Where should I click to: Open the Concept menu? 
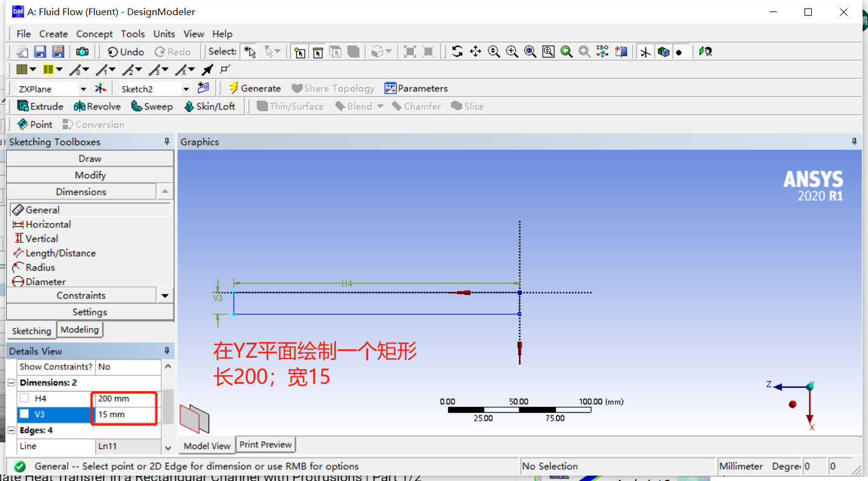tap(94, 34)
